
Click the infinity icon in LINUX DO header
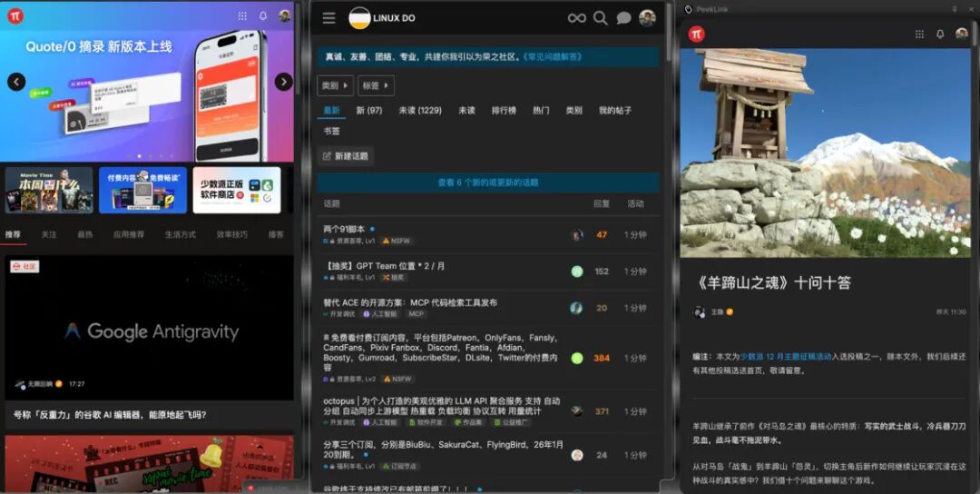[577, 18]
